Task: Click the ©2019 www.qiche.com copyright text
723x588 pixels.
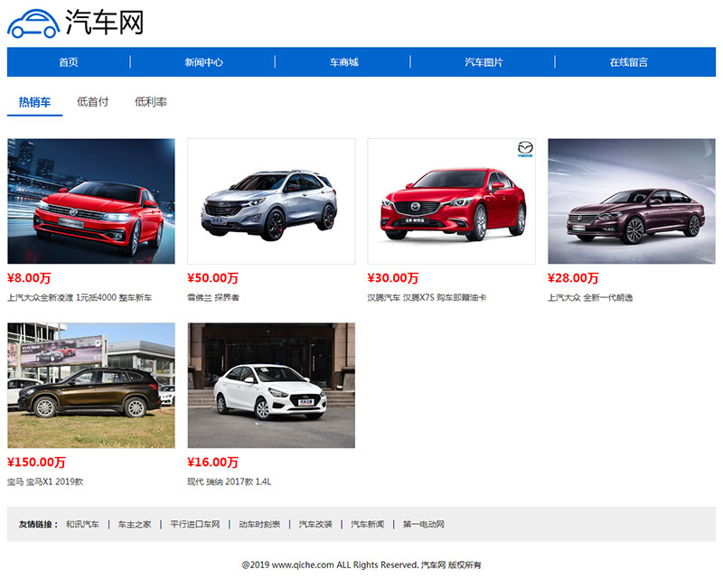Action: tap(361, 565)
